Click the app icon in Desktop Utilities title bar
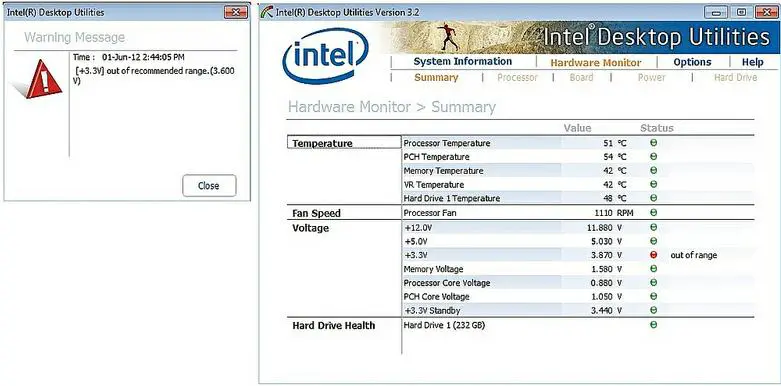Viewport: 781px width, 386px height. pyautogui.click(x=266, y=12)
